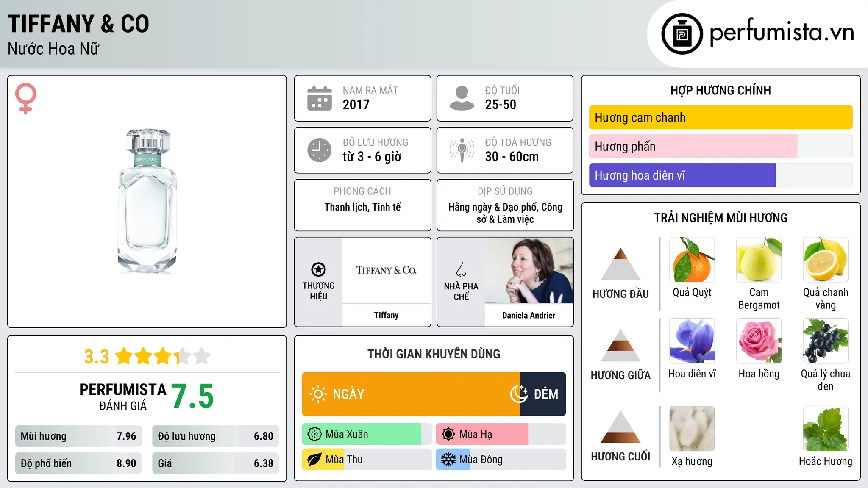Click the green 7.5 Perfumista score

[192, 396]
